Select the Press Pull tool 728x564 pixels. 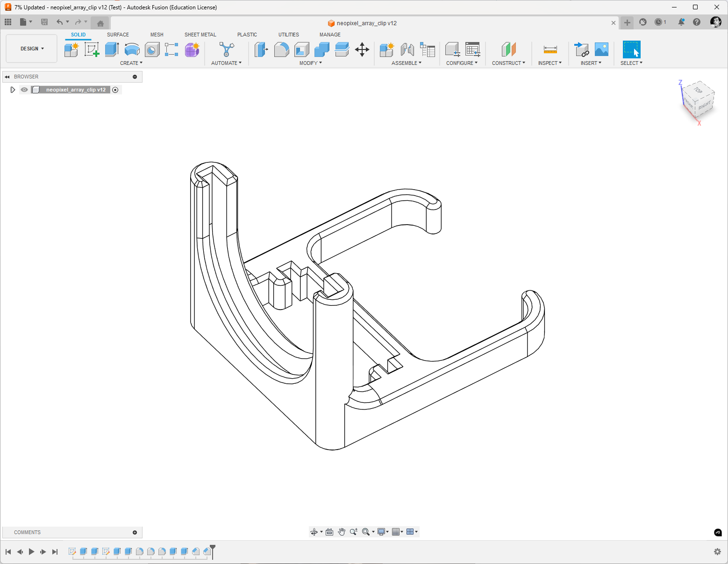261,49
